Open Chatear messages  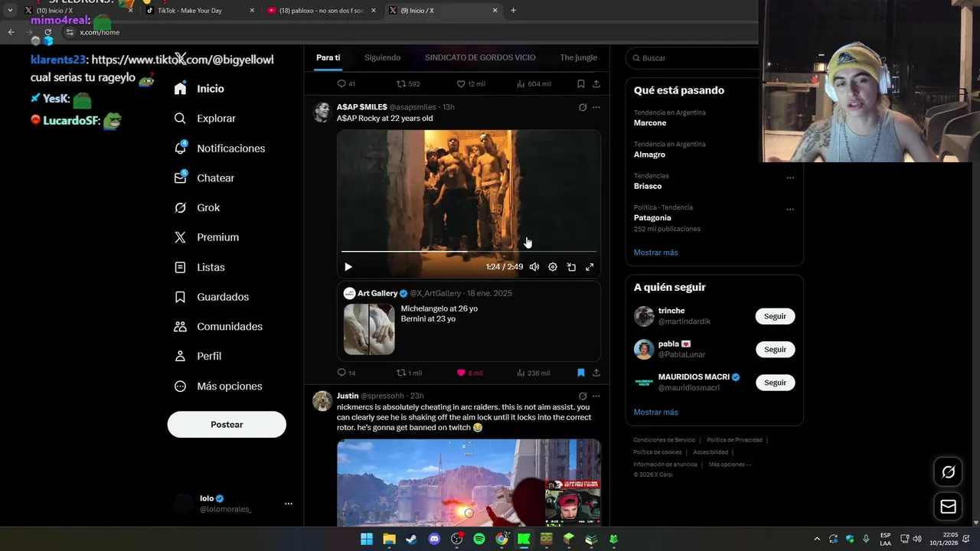(x=204, y=178)
